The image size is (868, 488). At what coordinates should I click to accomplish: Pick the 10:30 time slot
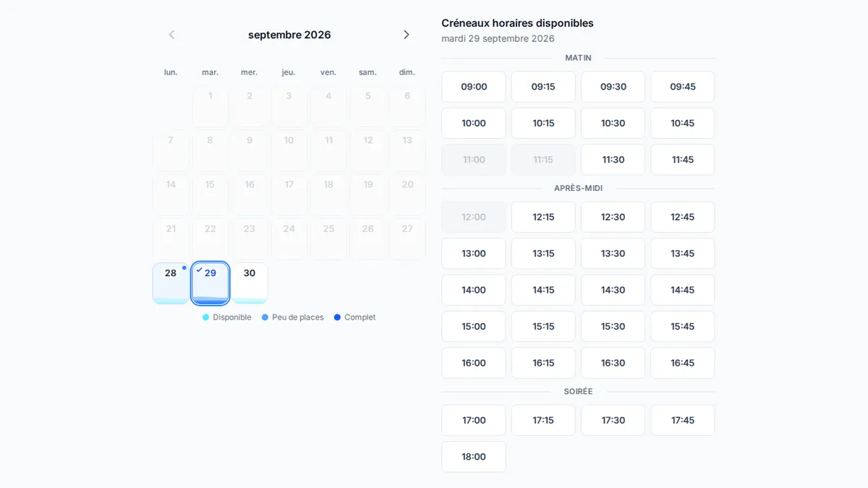613,123
